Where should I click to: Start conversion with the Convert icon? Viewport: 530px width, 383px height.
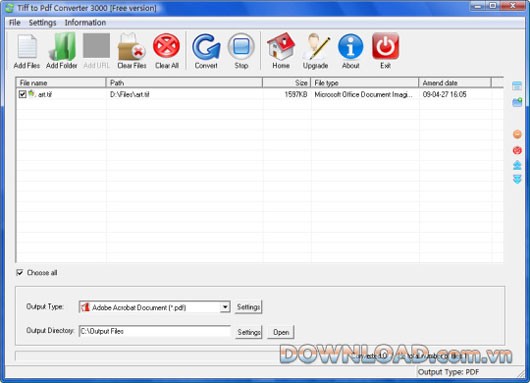[x=206, y=46]
